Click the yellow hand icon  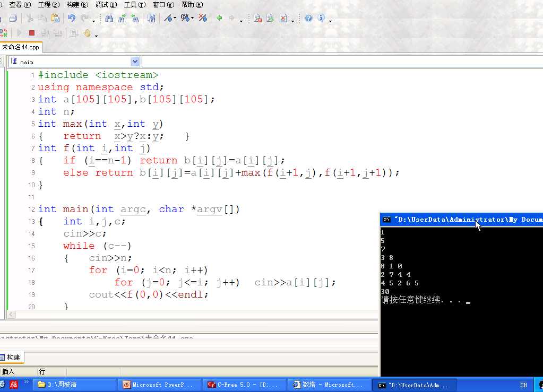(x=87, y=33)
